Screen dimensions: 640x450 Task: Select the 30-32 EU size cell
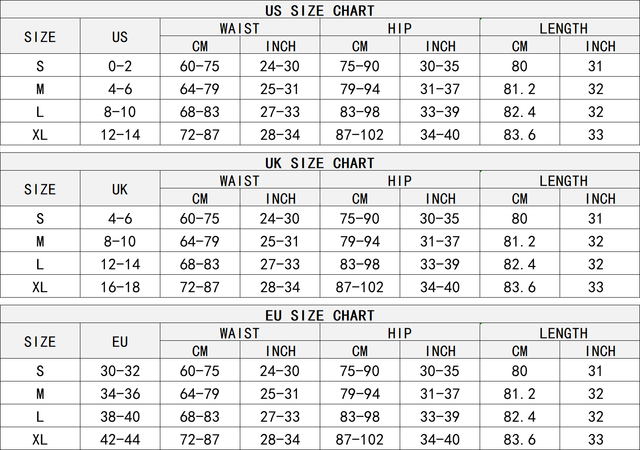120,371
